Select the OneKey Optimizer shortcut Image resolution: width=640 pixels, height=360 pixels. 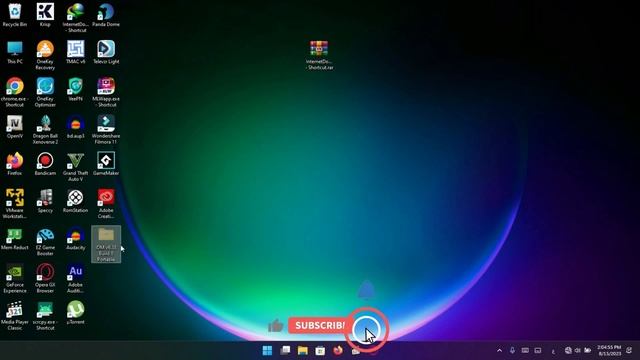click(x=45, y=92)
